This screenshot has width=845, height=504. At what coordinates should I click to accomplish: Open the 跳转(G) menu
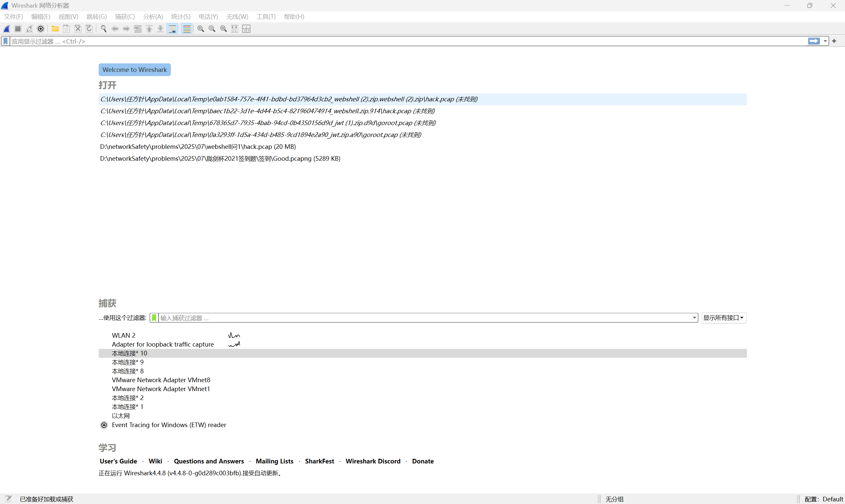[x=96, y=17]
